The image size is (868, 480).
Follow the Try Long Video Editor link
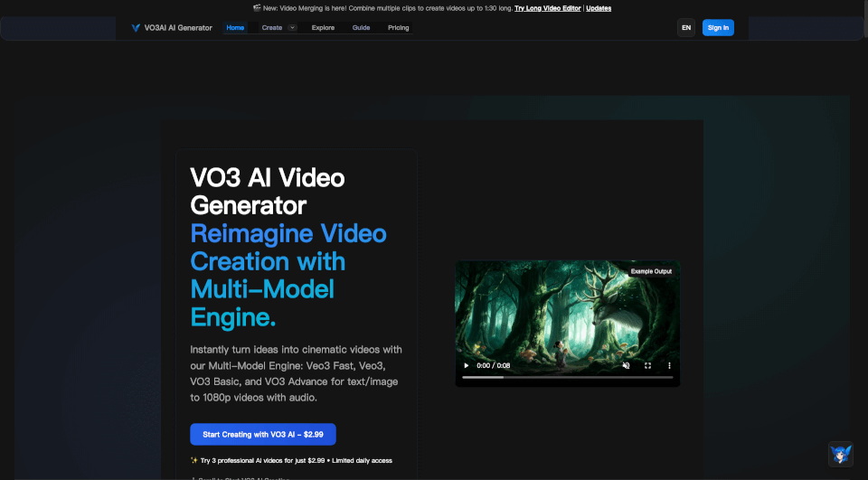548,8
